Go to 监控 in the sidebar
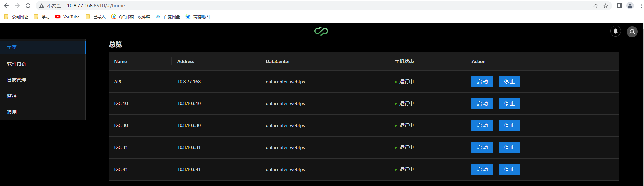644x186 pixels. pyautogui.click(x=12, y=96)
